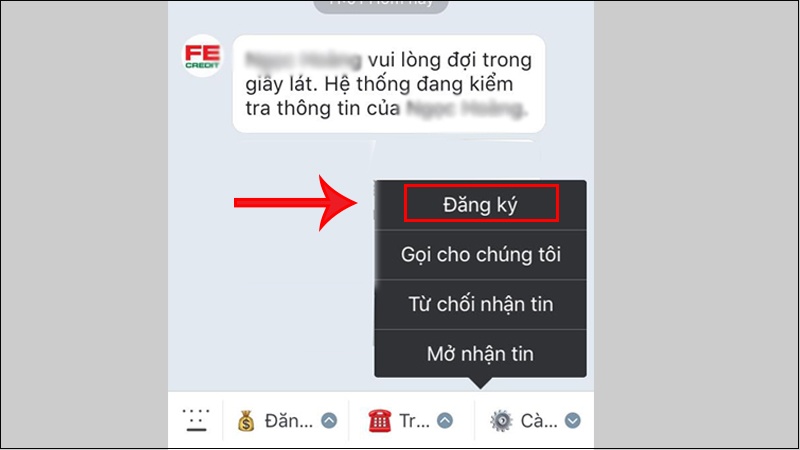Expand the chevron beside Đăn...
This screenshot has width=800, height=450.
[x=329, y=421]
